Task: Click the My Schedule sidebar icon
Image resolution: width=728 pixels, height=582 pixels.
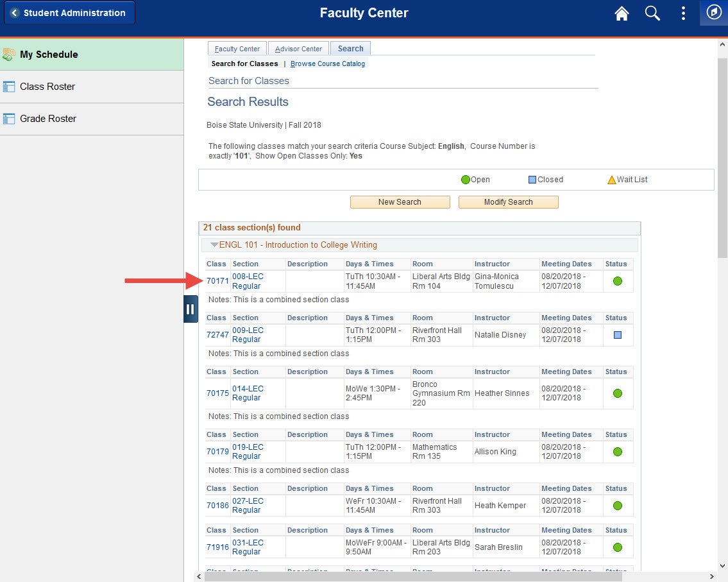Action: click(x=9, y=55)
